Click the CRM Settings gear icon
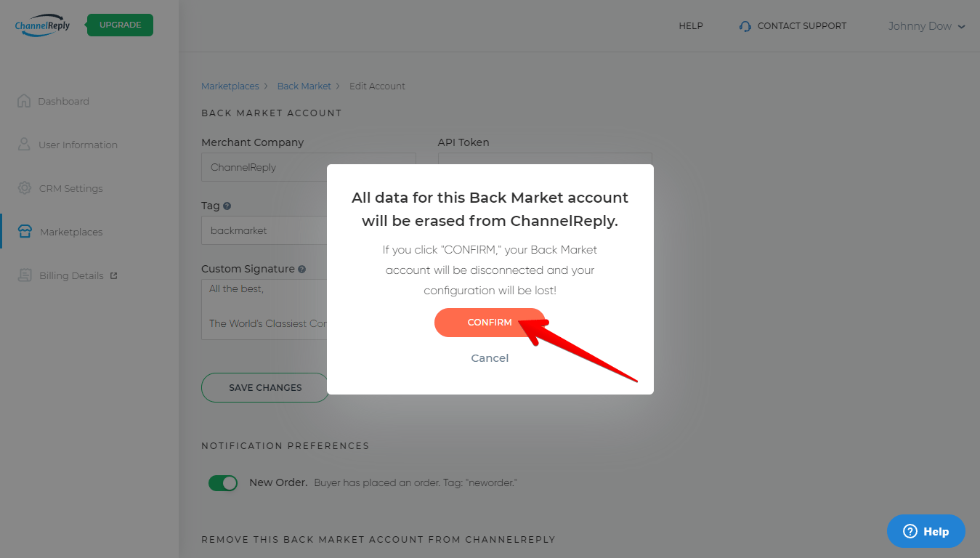The image size is (980, 558). (x=24, y=188)
